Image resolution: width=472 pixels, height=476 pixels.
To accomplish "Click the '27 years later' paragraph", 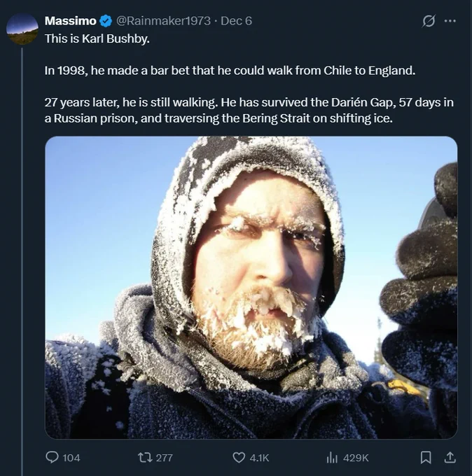I will (x=249, y=110).
